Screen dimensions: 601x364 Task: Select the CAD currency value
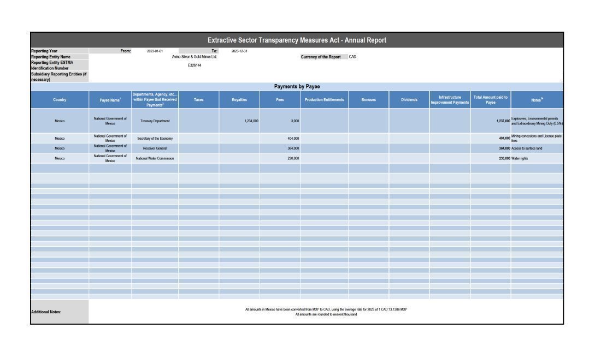tap(352, 57)
